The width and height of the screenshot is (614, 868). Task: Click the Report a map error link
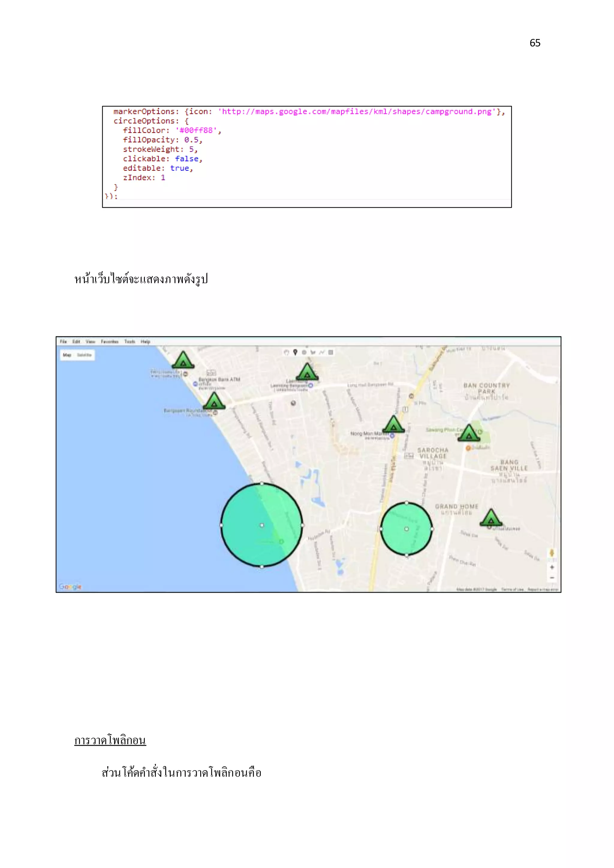click(x=543, y=589)
